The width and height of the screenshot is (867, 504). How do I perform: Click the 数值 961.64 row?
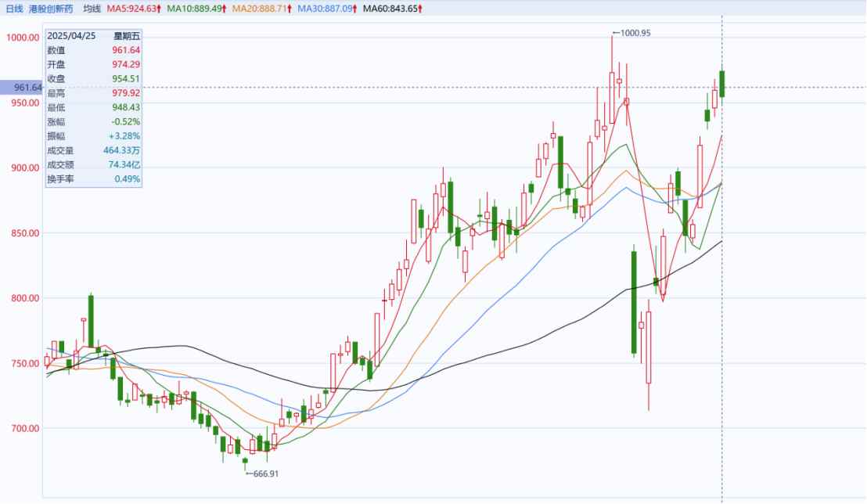pyautogui.click(x=93, y=50)
